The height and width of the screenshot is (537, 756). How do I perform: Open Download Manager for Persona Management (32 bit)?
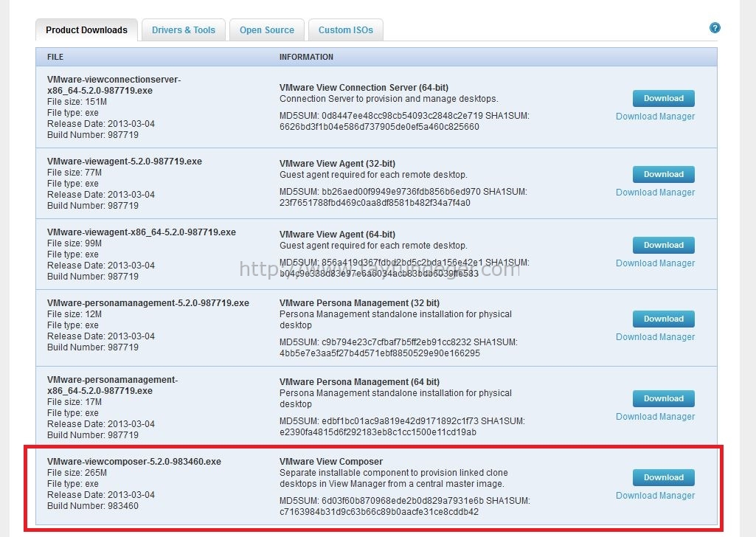655,337
